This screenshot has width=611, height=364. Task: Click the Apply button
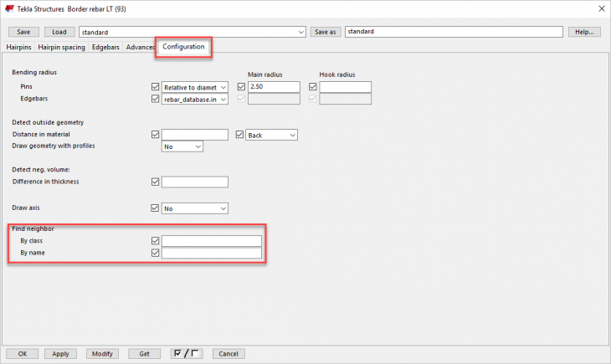(60, 353)
